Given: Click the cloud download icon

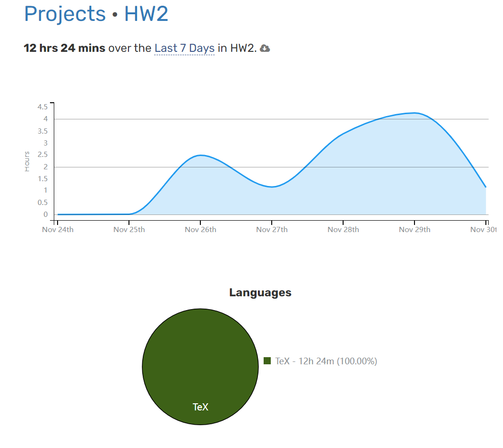Looking at the screenshot, I should [x=265, y=49].
